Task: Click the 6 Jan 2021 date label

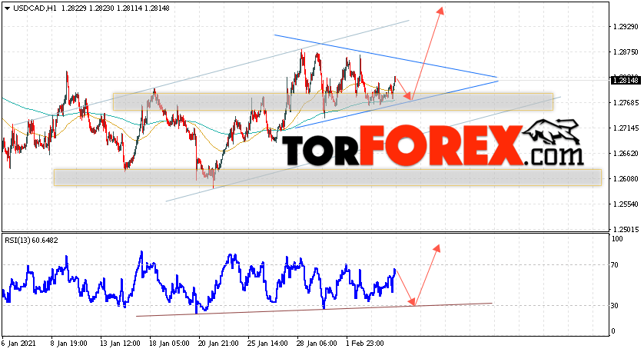Action: click(19, 344)
